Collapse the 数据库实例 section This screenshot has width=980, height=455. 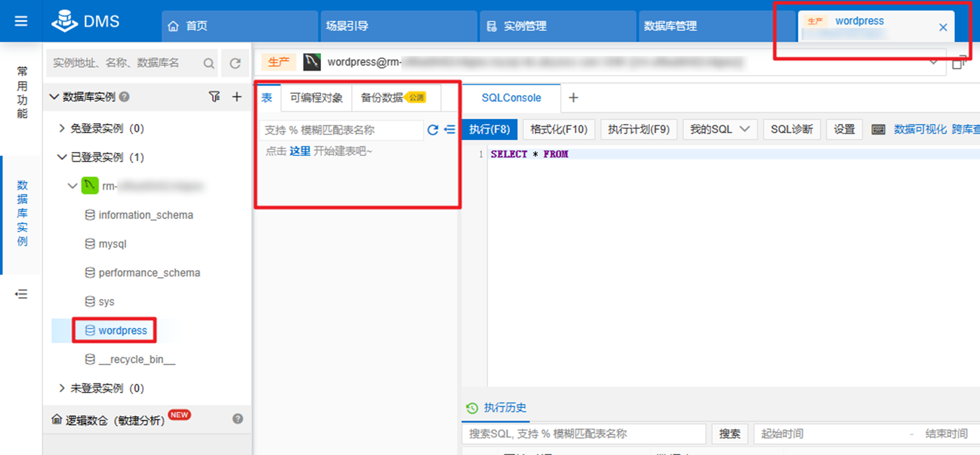(x=54, y=97)
